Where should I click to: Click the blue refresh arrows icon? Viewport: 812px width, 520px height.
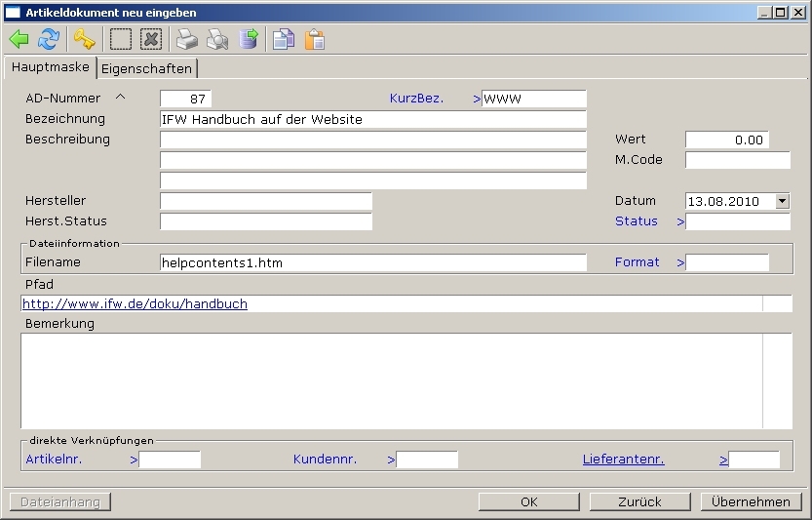[x=48, y=39]
